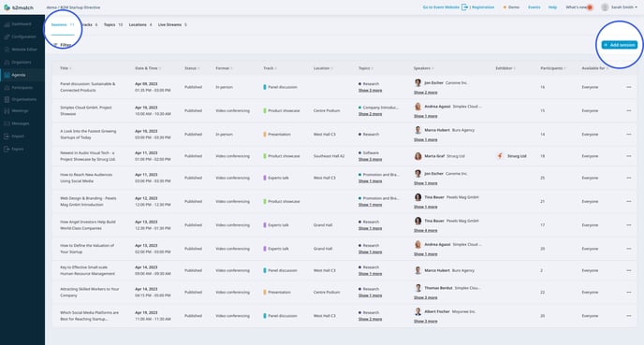Click the b2match logo
The height and width of the screenshot is (345, 644).
point(19,7)
